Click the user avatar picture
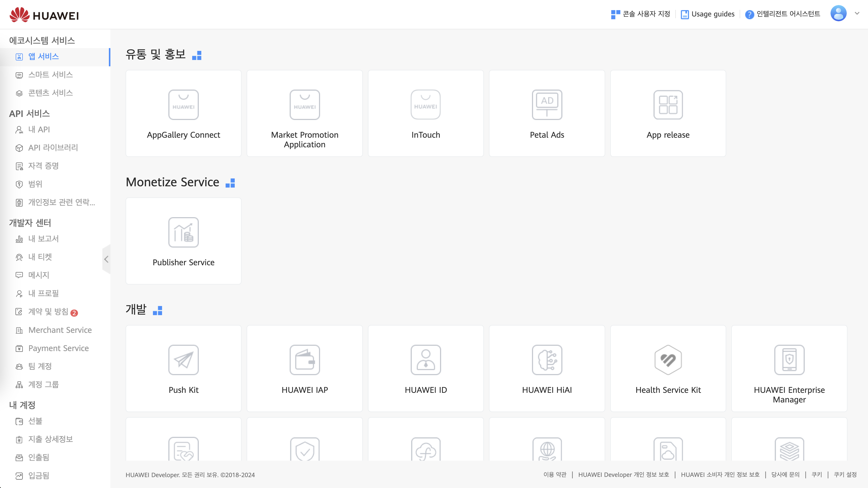The image size is (868, 488). click(838, 13)
